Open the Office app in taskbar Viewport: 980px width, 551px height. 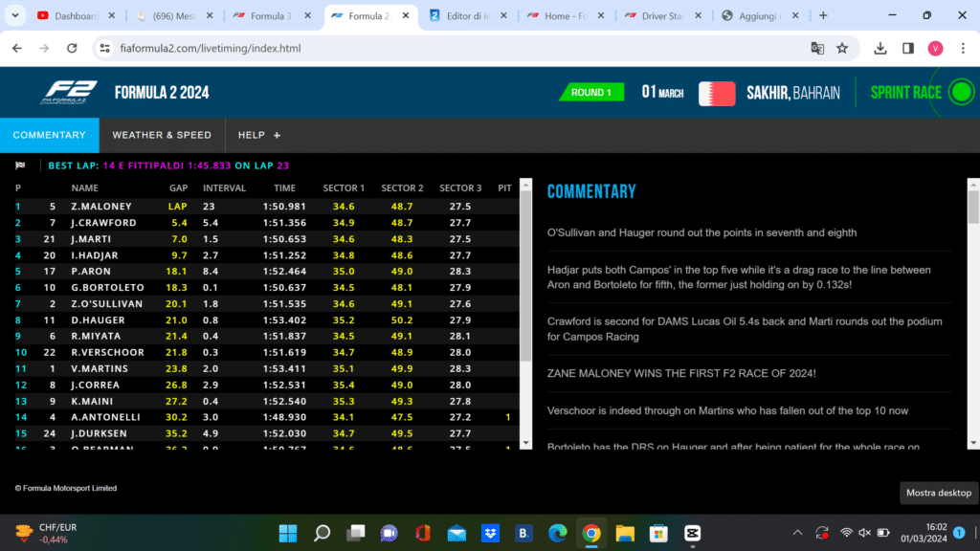click(423, 533)
